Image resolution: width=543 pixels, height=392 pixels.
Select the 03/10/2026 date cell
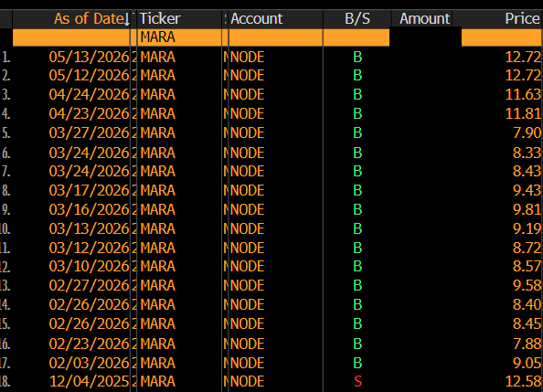point(89,266)
